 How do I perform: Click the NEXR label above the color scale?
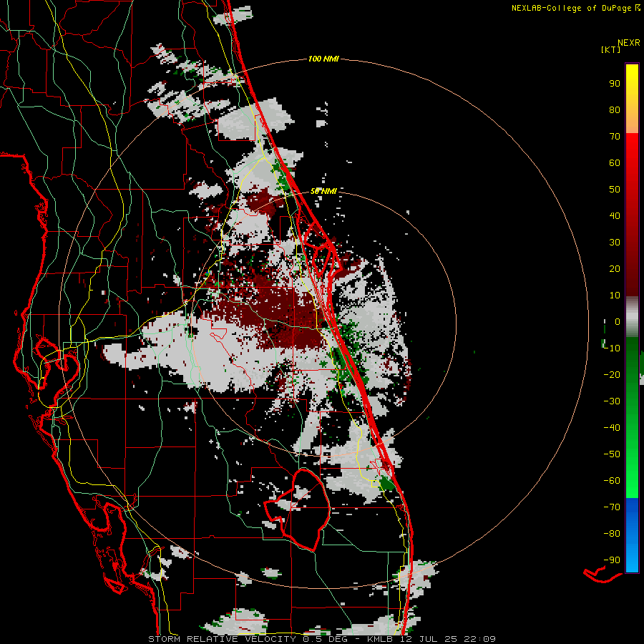628,43
